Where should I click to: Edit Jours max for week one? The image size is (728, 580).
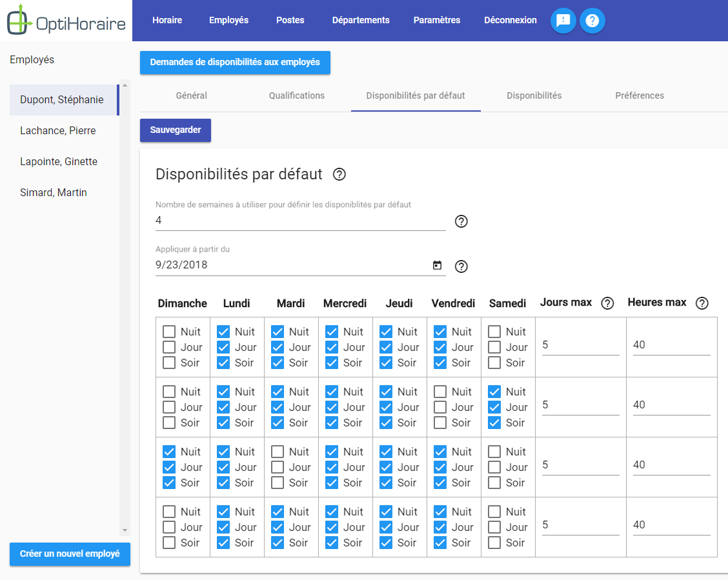click(x=580, y=345)
